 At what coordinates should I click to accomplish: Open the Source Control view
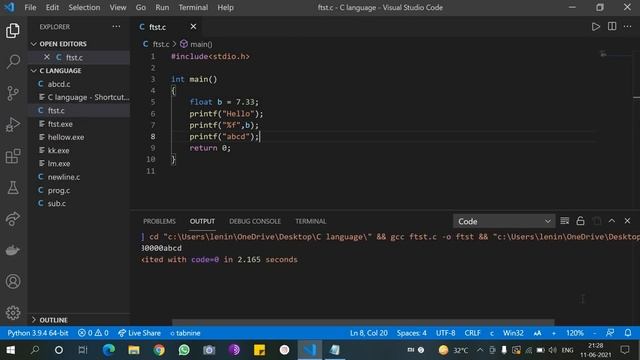click(x=13, y=93)
